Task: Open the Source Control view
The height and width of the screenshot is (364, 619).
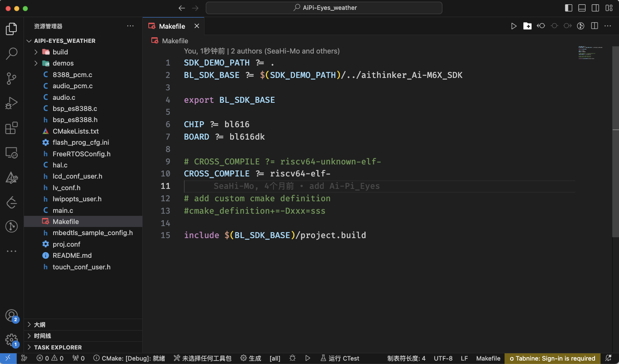Action: 12,78
